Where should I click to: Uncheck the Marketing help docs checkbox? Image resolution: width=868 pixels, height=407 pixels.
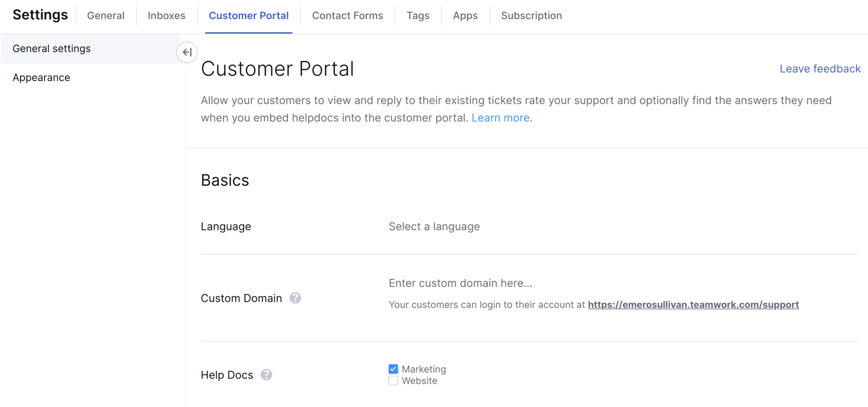393,369
